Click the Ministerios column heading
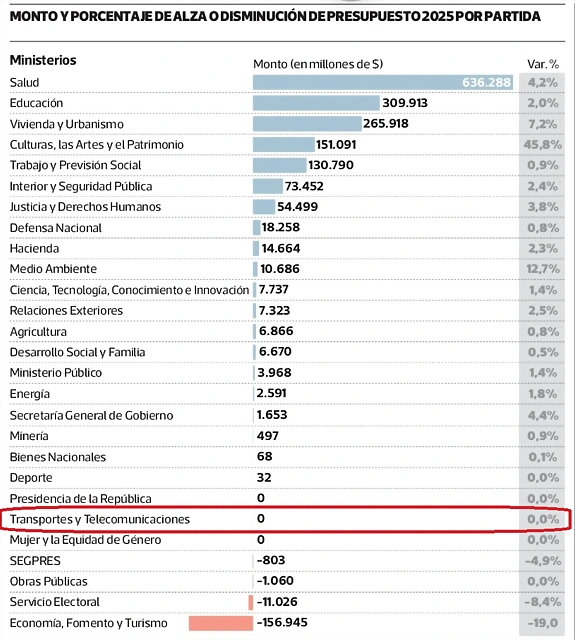Image resolution: width=575 pixels, height=640 pixels. click(x=43, y=60)
